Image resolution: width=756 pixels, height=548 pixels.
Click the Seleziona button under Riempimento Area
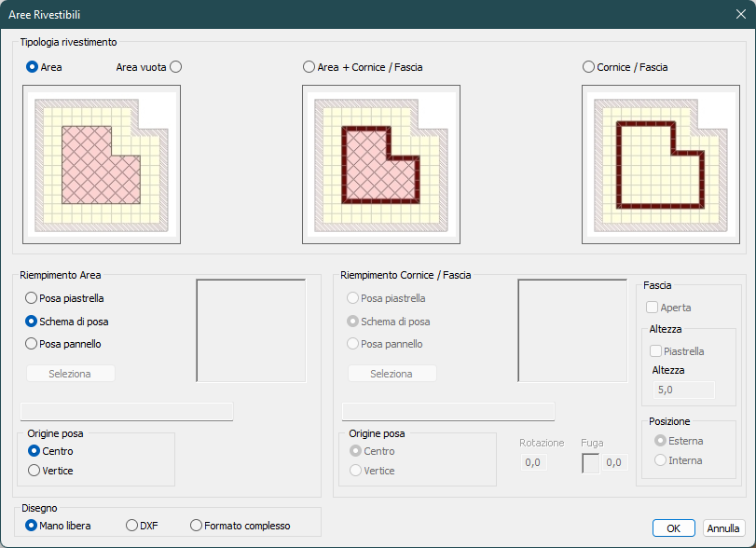71,374
